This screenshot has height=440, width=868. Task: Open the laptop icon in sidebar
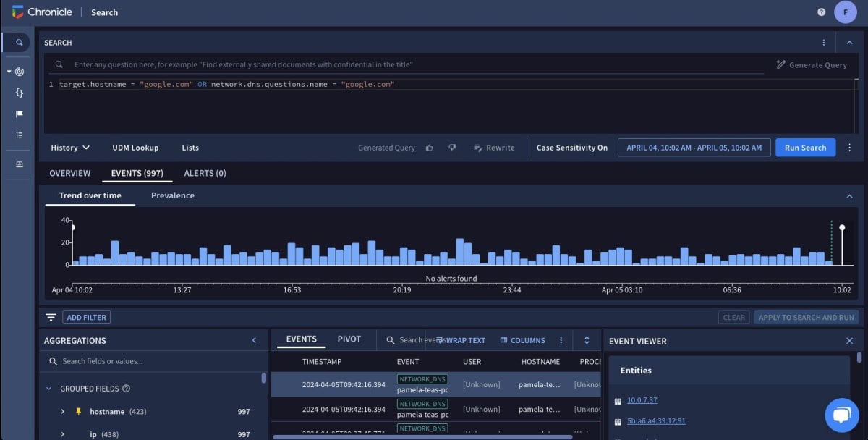click(19, 164)
